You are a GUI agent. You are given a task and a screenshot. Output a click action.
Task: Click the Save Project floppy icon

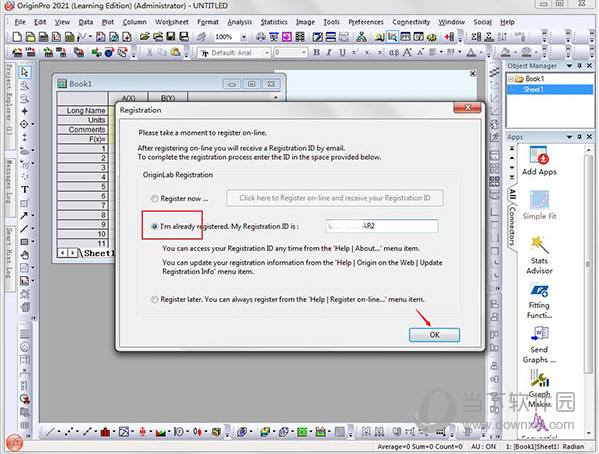click(x=171, y=37)
